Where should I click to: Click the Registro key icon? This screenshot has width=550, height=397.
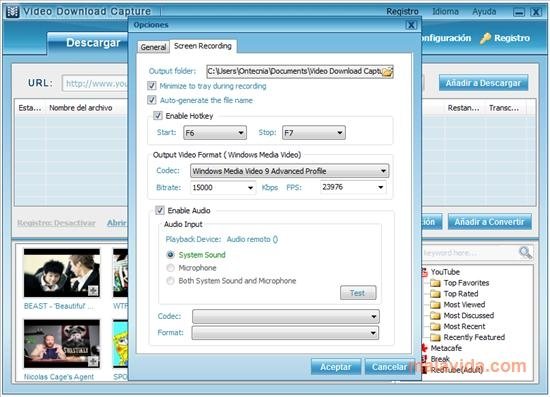[485, 38]
